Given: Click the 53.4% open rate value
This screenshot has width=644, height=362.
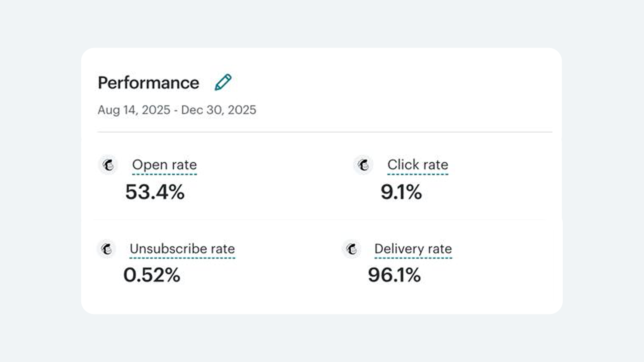Looking at the screenshot, I should click(x=155, y=192).
